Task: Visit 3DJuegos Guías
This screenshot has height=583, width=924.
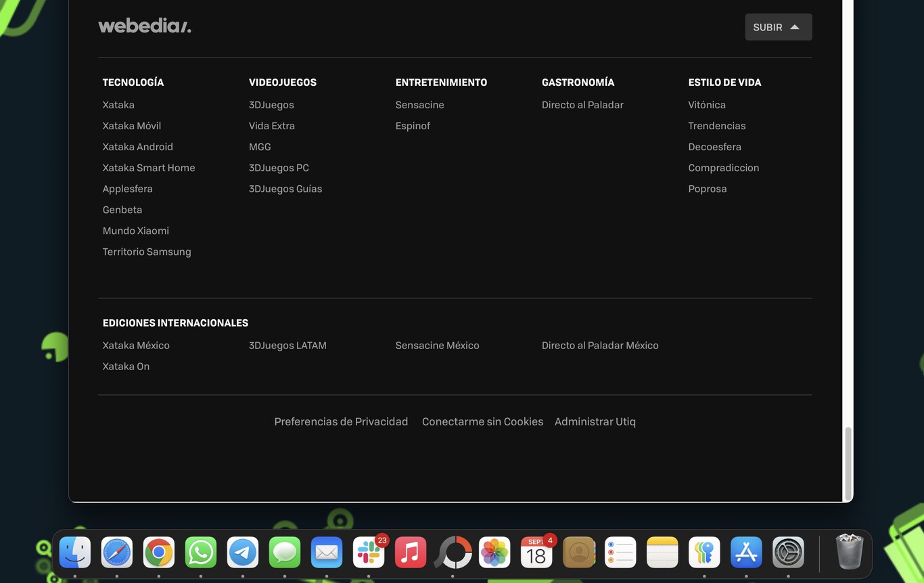Action: (x=285, y=189)
